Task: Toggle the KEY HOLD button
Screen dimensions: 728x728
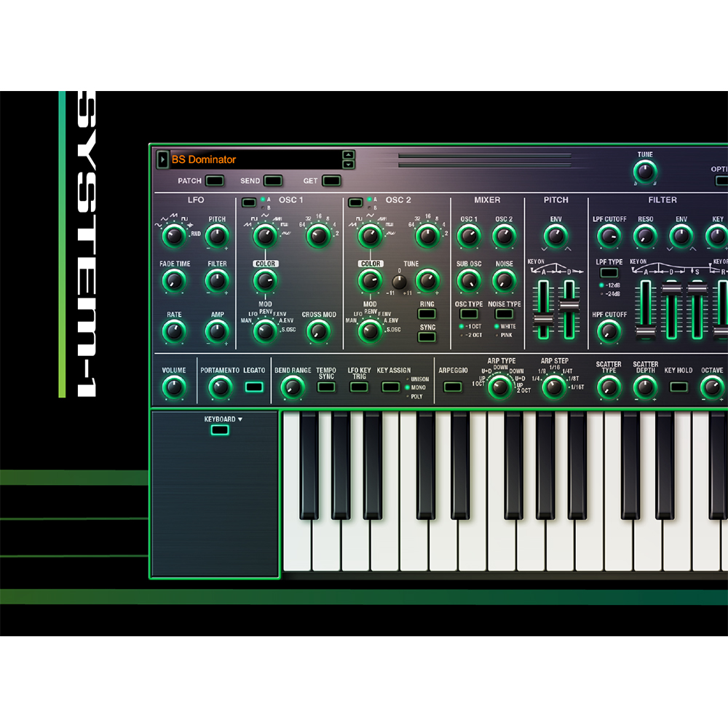Action: pyautogui.click(x=678, y=387)
